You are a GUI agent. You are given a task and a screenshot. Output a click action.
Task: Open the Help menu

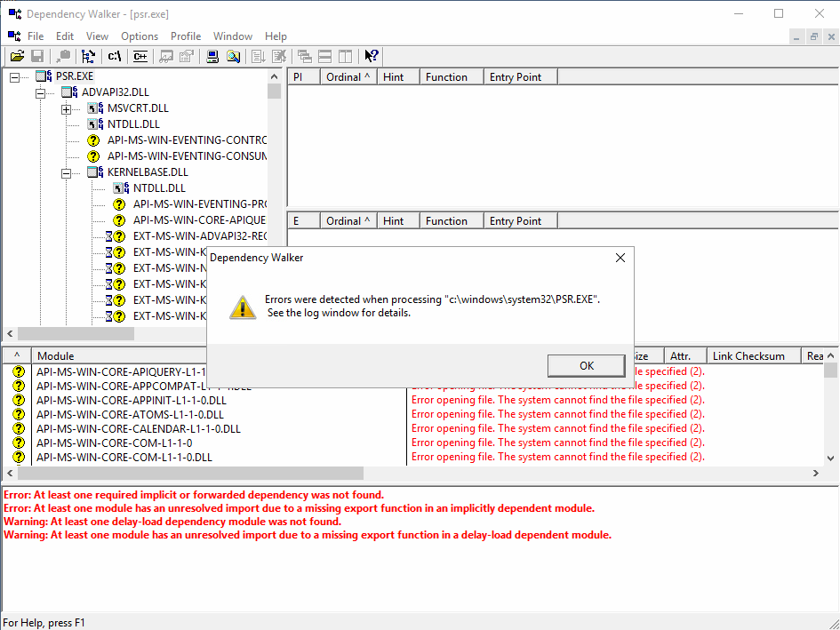tap(276, 36)
